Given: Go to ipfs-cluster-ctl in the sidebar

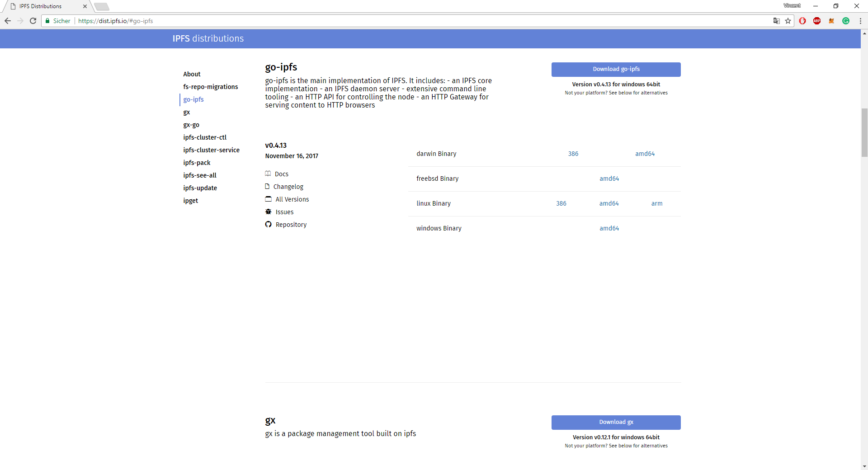Looking at the screenshot, I should 205,137.
